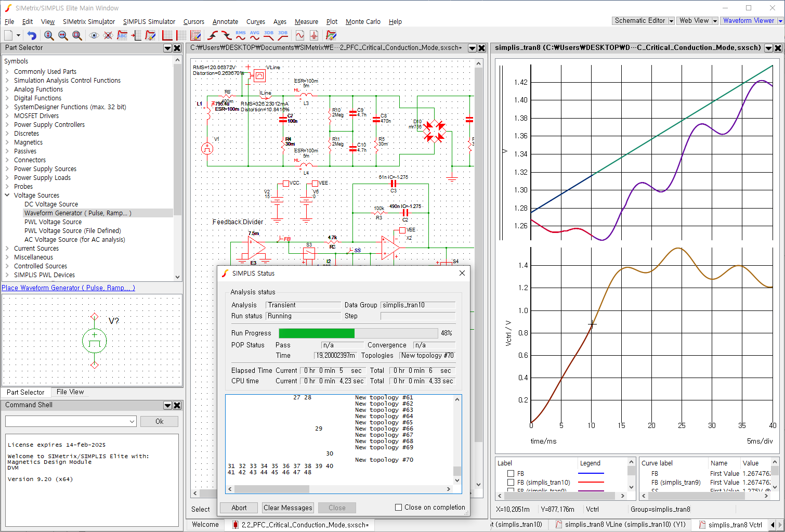785x532 pixels.
Task: Open the Waveform Viewer dropdown arrow
Action: pyautogui.click(x=780, y=21)
